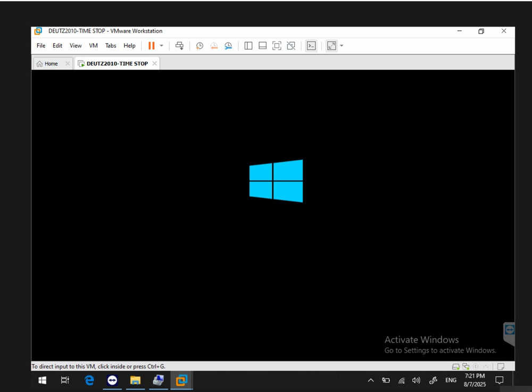Viewport: 532px width, 392px height.
Task: Show the console view
Action: click(x=311, y=46)
